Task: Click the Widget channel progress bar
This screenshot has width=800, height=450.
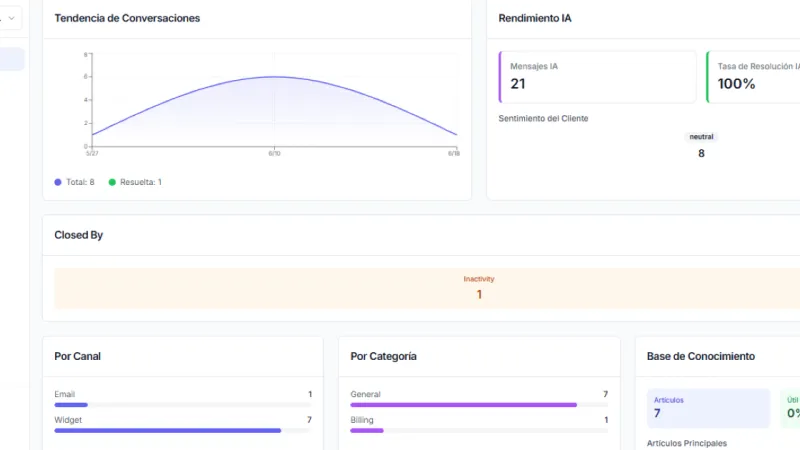Action: pos(183,431)
